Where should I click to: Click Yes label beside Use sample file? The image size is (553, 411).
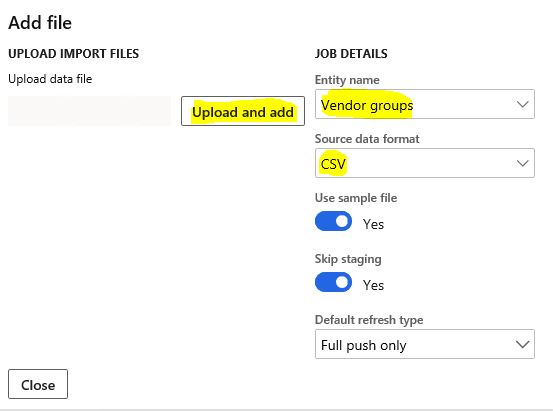tap(373, 224)
